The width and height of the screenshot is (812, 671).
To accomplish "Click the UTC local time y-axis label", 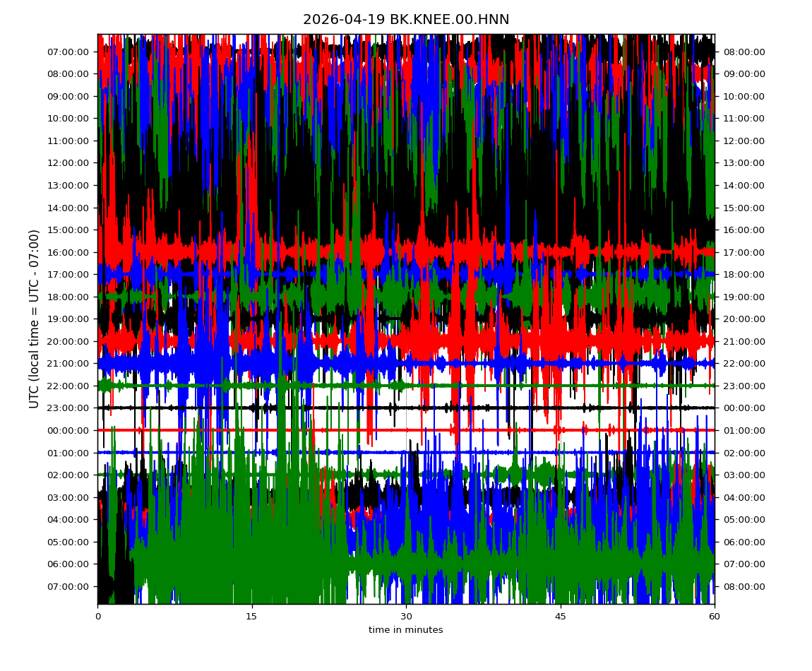I will coord(35,319).
